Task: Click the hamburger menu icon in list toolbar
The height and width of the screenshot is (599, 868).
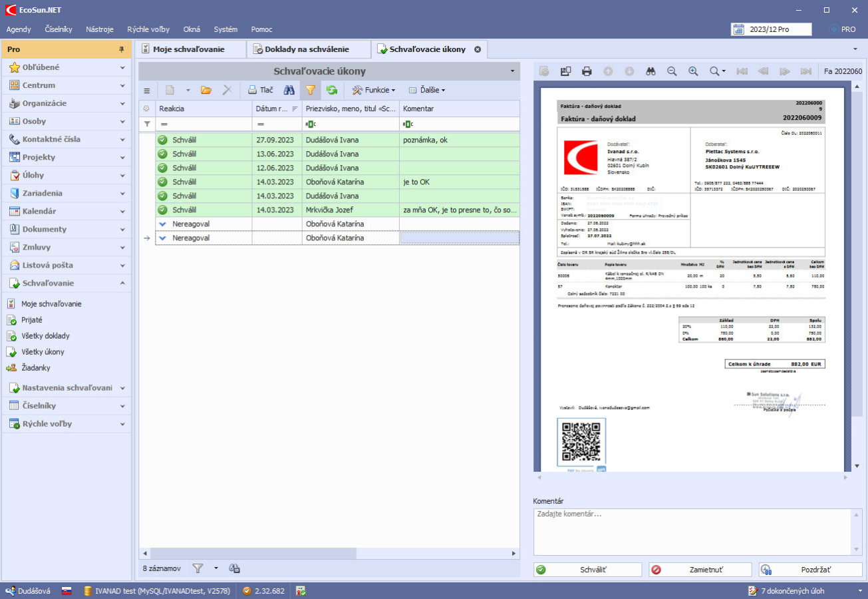Action: [147, 90]
